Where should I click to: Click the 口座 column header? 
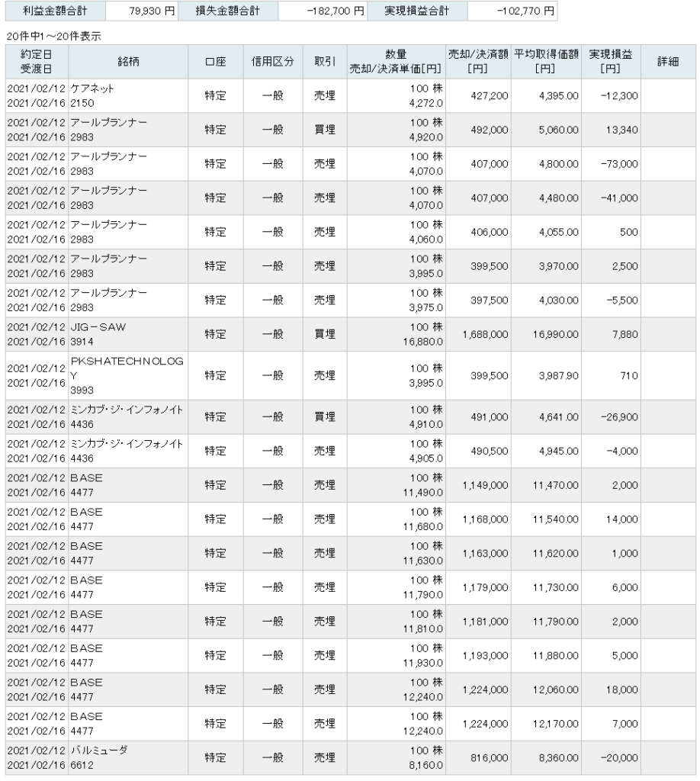tap(216, 62)
